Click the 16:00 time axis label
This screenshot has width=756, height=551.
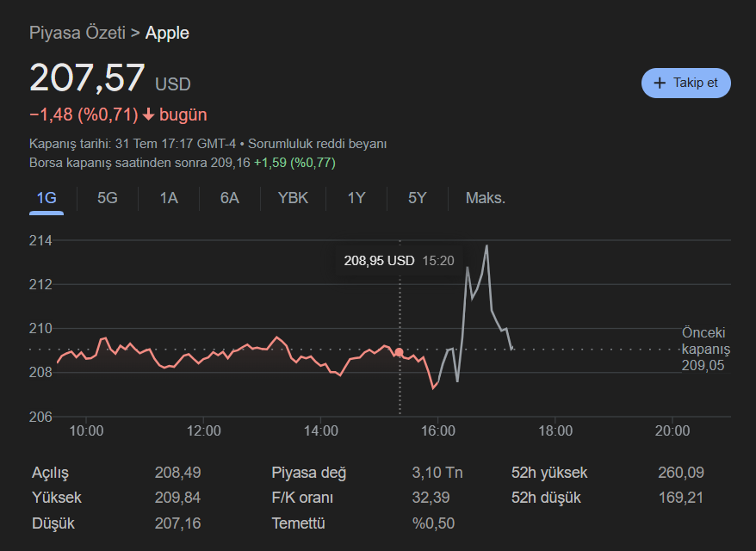click(x=437, y=430)
